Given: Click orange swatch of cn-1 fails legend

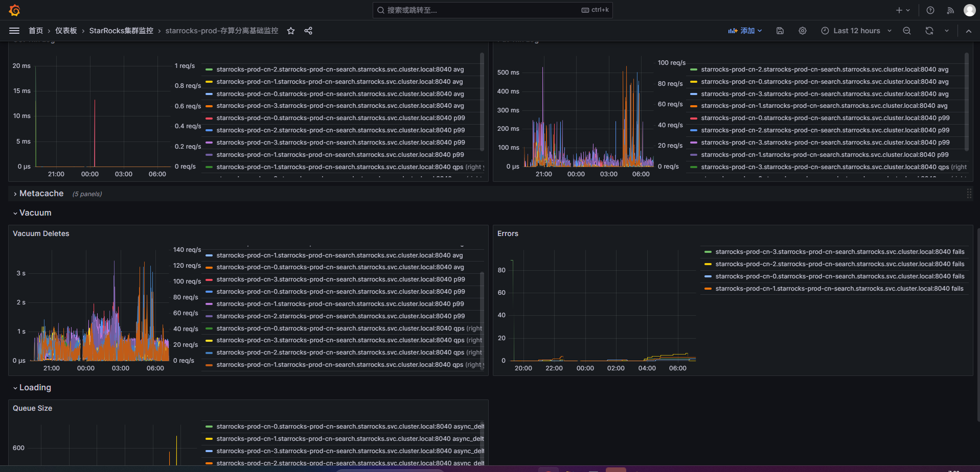Looking at the screenshot, I should point(708,289).
